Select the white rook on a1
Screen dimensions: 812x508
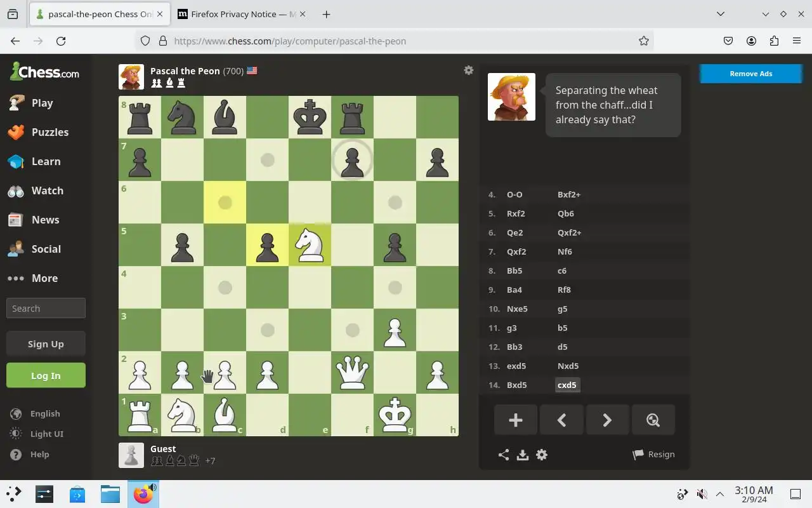click(x=140, y=415)
